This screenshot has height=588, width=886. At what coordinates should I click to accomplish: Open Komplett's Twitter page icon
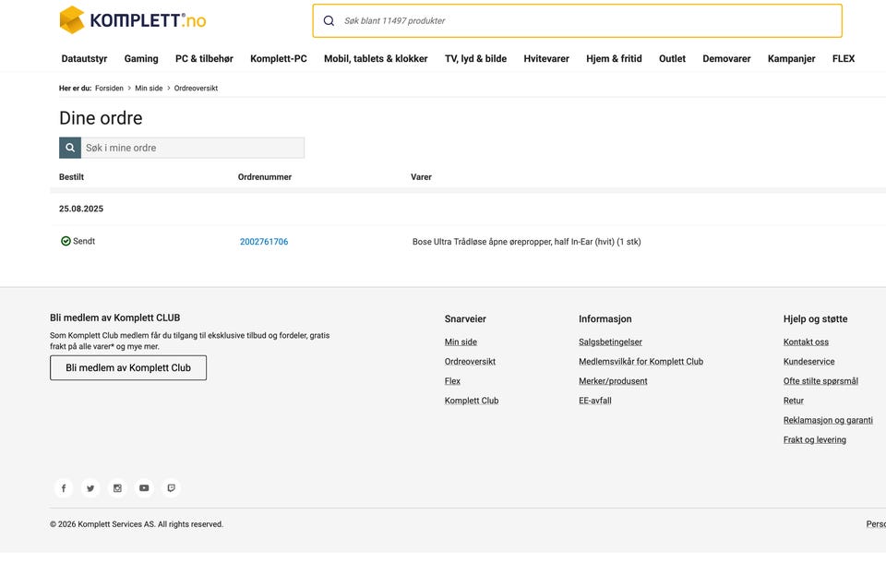click(90, 488)
